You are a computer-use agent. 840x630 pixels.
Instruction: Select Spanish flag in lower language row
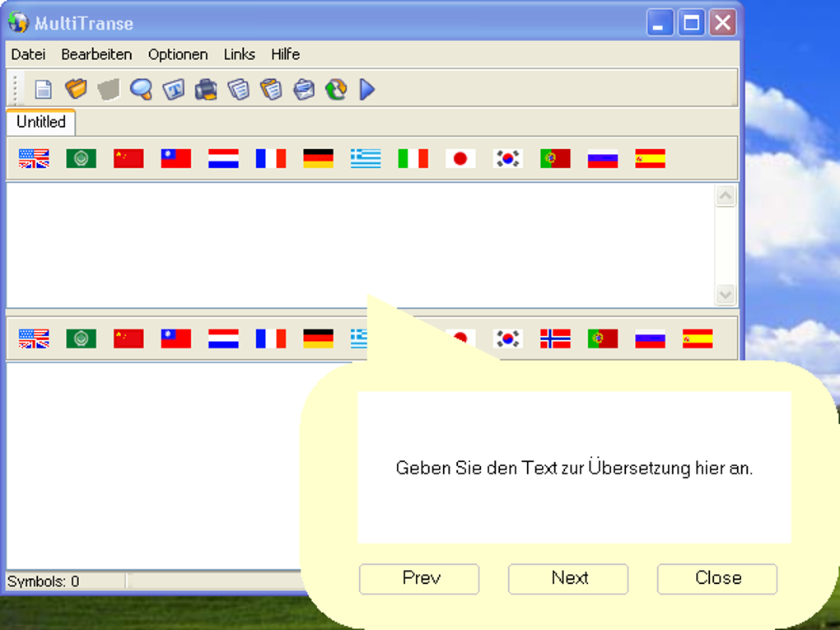698,338
